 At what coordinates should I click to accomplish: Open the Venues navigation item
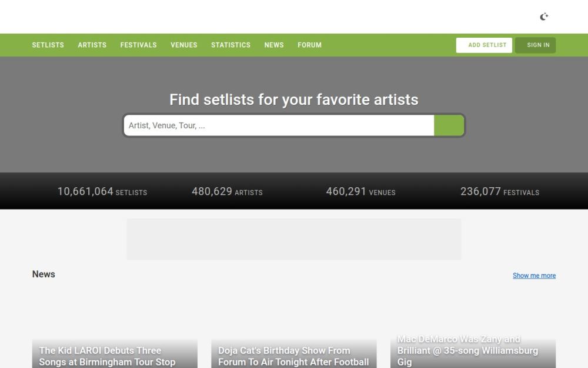[183, 45]
